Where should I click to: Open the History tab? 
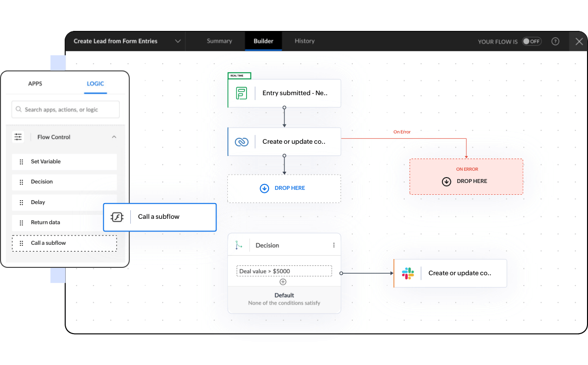point(304,41)
